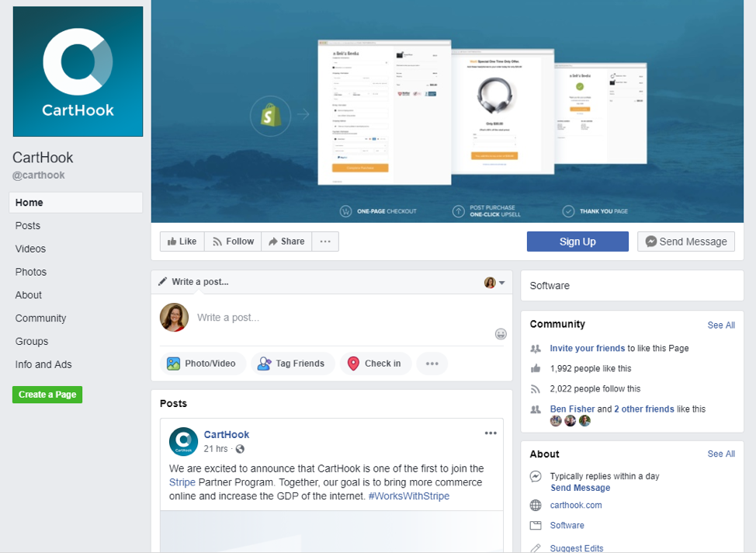756x553 pixels.
Task: Open Info and Ads in sidebar
Action: pyautogui.click(x=43, y=365)
